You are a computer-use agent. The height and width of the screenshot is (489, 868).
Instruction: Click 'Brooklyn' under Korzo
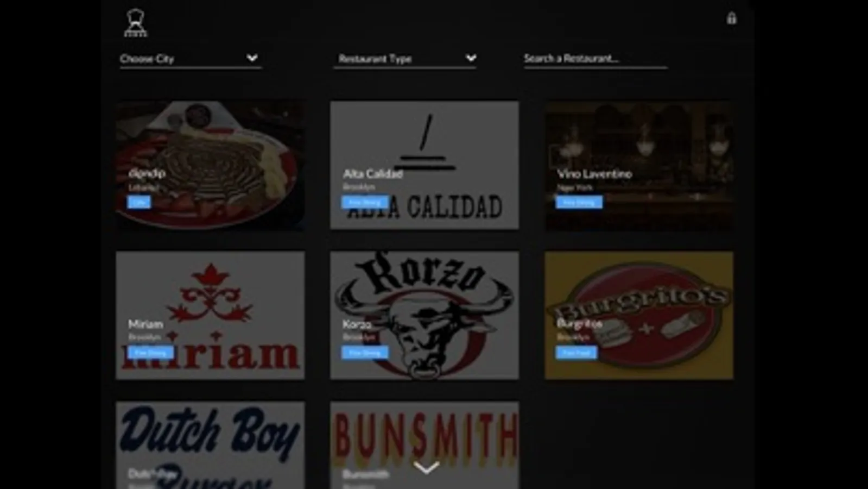point(359,337)
